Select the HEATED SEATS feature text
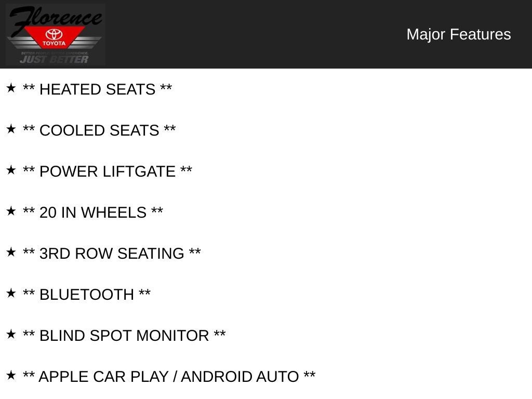532x399 pixels. coord(97,89)
